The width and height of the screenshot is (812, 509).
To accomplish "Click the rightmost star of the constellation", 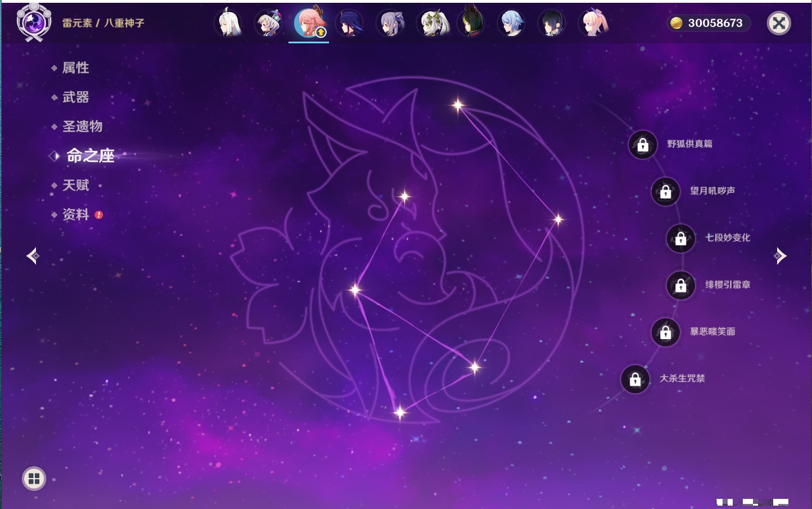I will pos(558,219).
